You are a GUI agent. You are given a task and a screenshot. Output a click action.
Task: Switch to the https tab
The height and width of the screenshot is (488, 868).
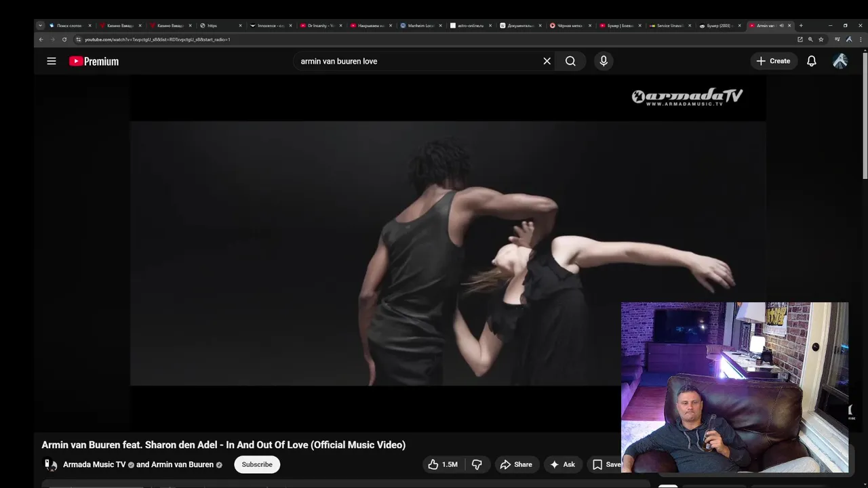220,26
